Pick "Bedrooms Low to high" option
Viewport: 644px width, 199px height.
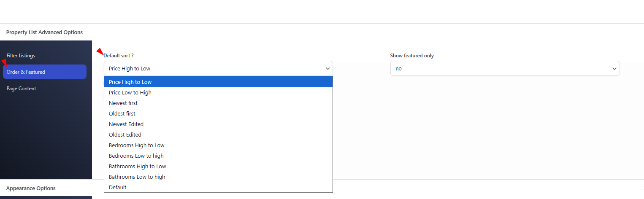pyautogui.click(x=136, y=156)
